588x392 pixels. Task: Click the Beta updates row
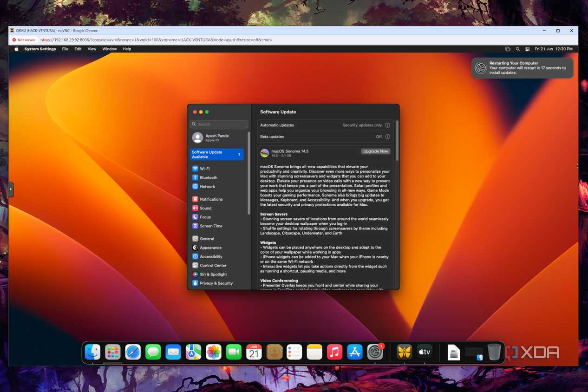point(325,137)
